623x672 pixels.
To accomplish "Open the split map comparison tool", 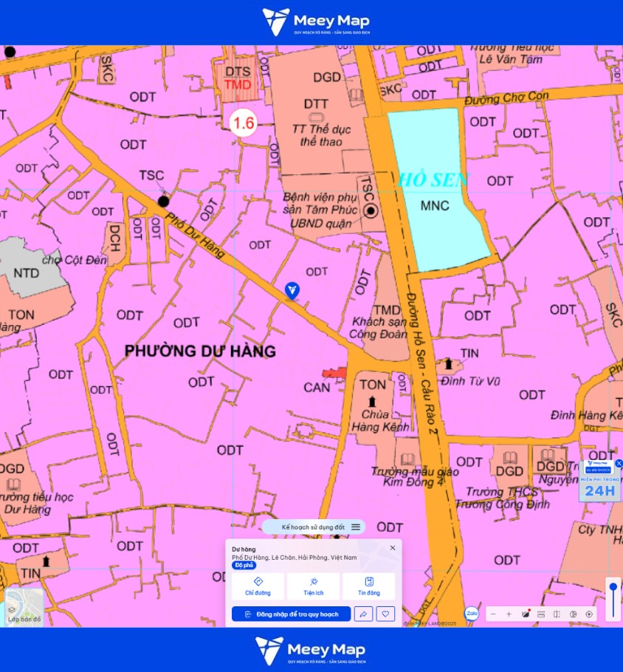I will 557,614.
